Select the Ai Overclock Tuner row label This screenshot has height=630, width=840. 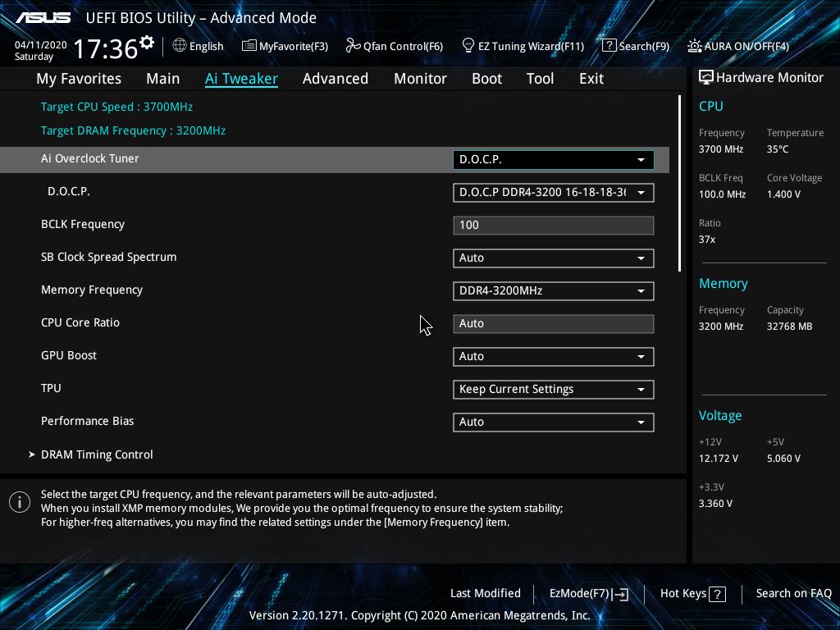click(x=89, y=158)
